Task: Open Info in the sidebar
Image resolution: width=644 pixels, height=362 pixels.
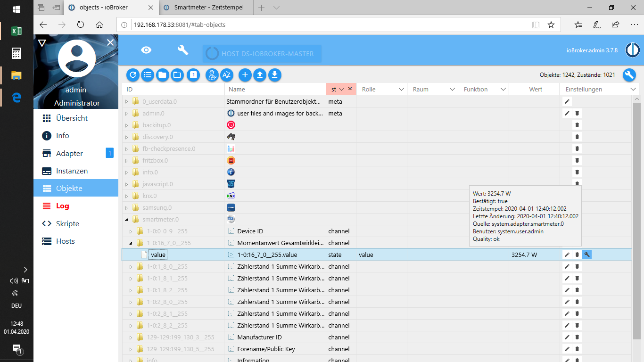Action: [76, 136]
